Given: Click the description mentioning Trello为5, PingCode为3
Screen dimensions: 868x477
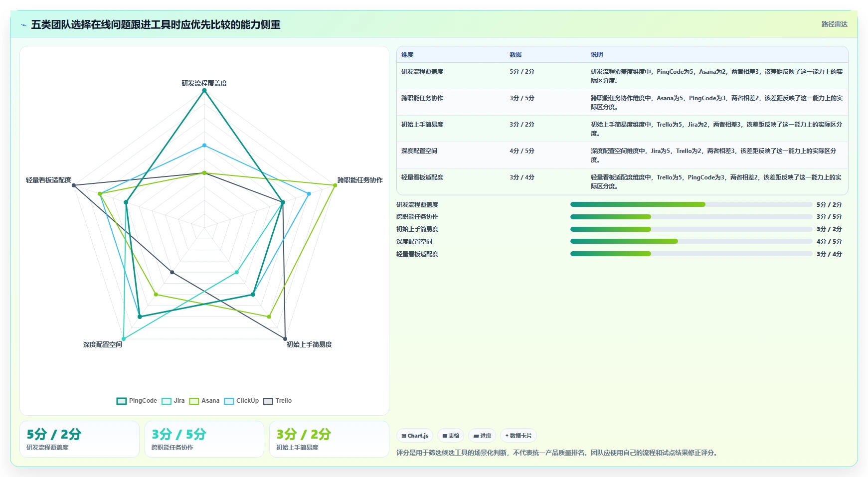Looking at the screenshot, I should 717,182.
